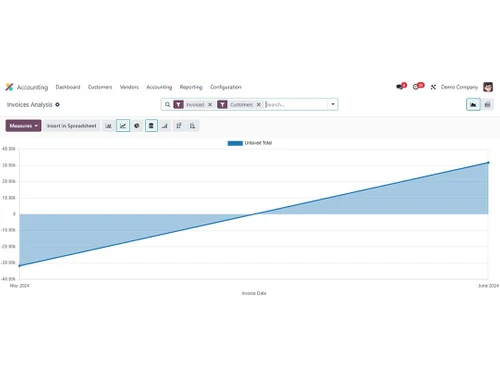Click the Demo Company switcher
This screenshot has height=375, width=500.
[459, 87]
